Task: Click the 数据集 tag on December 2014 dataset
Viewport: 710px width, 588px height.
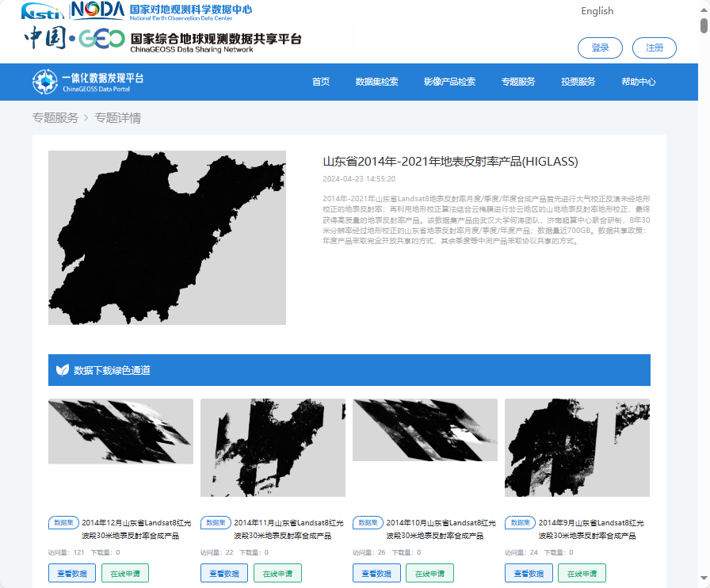Action: tap(63, 523)
